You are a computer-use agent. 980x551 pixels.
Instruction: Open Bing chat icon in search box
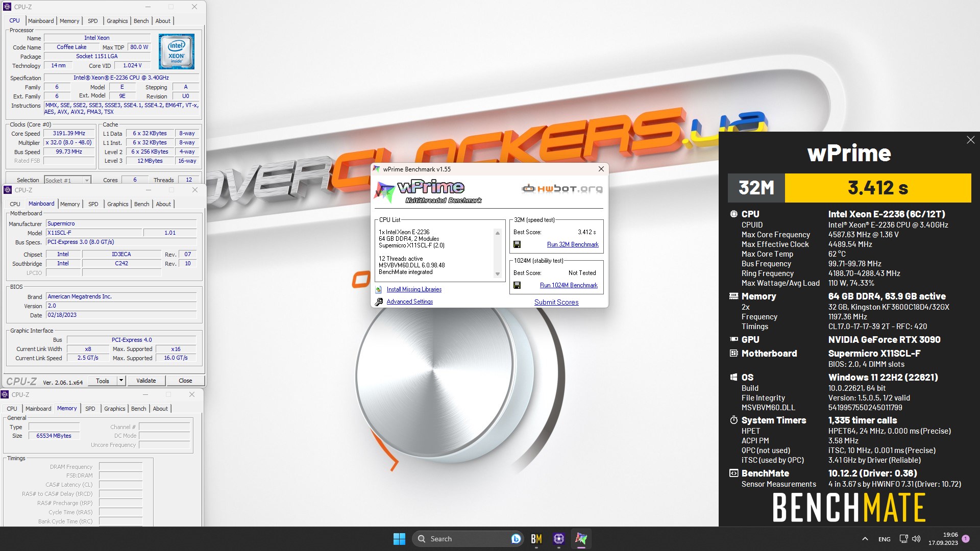coord(516,539)
